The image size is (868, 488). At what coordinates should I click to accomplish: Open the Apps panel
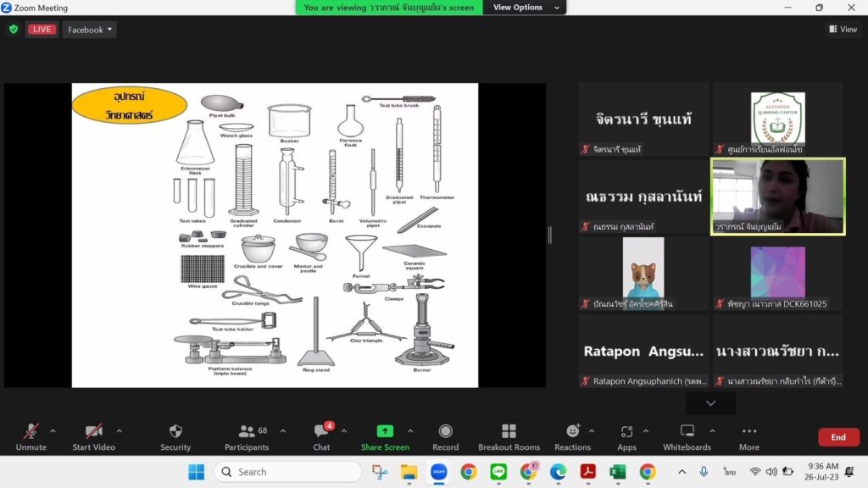click(626, 432)
